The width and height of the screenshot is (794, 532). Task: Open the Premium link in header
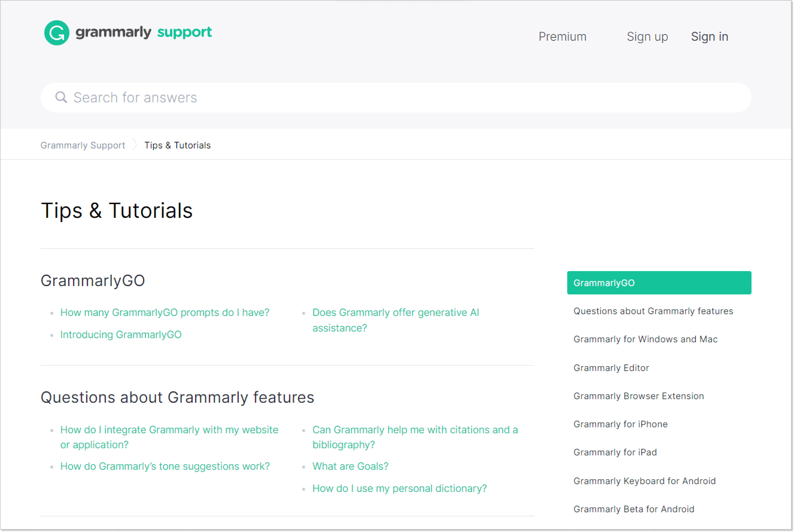coord(562,37)
